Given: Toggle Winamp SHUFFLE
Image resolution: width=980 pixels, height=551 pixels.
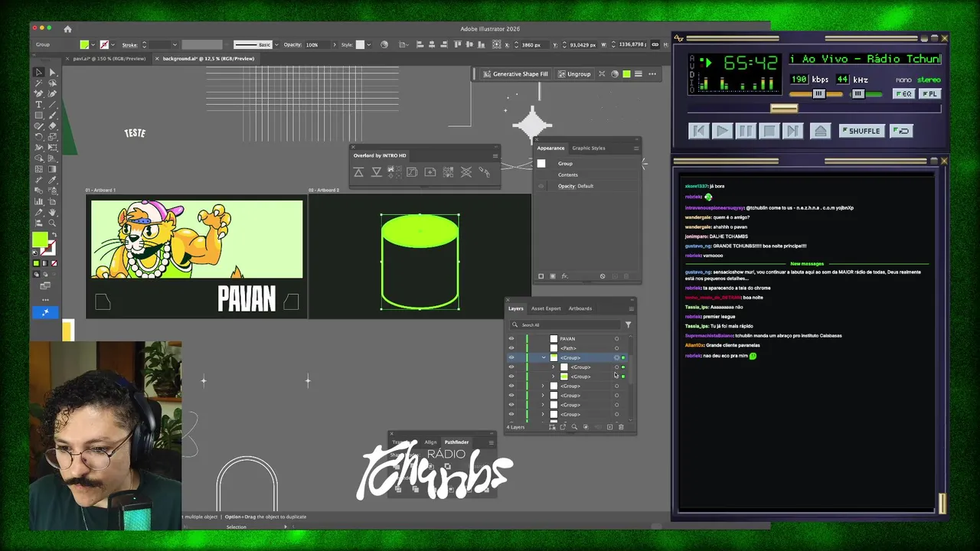Looking at the screenshot, I should 861,131.
